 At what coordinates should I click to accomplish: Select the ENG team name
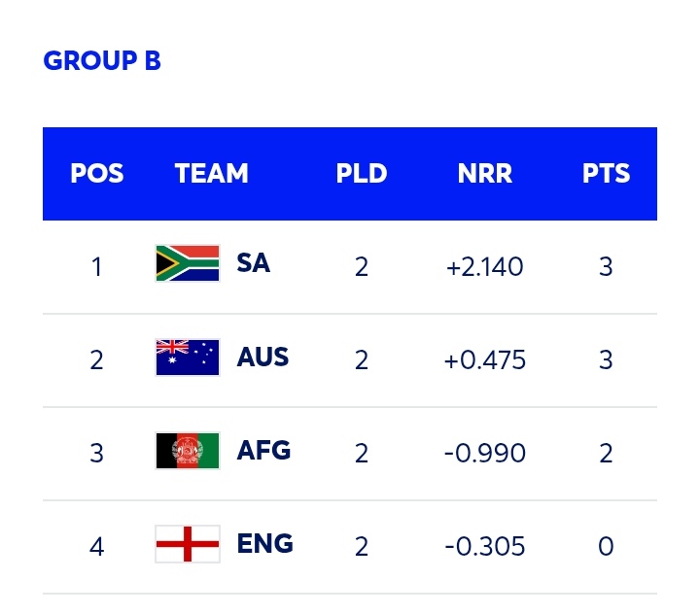coord(264,543)
